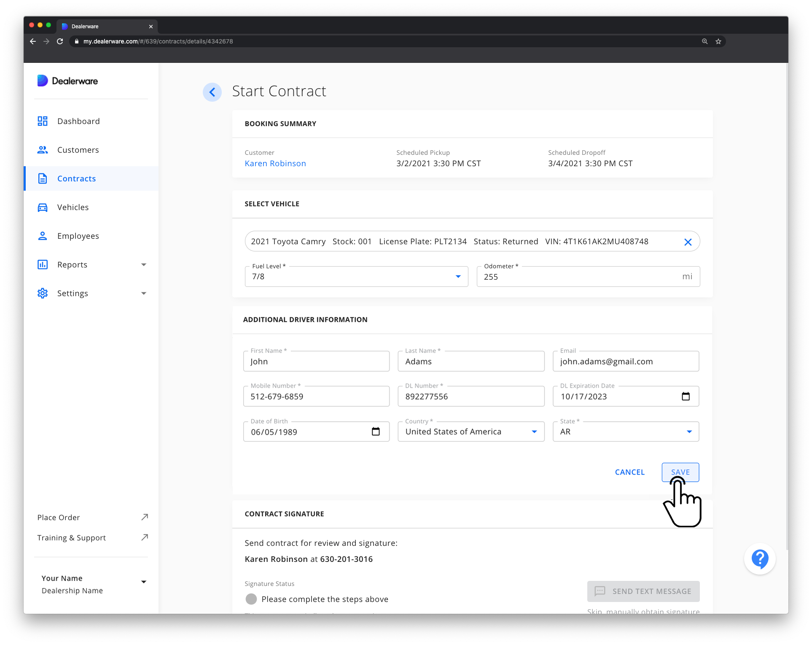
Task: Open Reports via the chart icon
Action: (x=43, y=264)
